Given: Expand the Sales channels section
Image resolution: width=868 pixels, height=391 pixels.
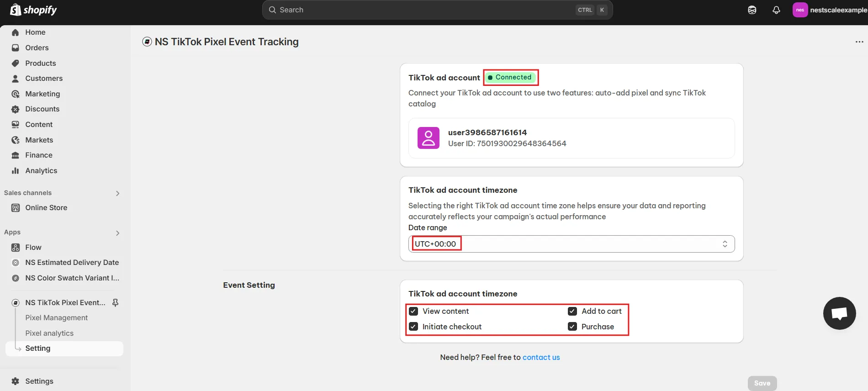Looking at the screenshot, I should (x=117, y=193).
